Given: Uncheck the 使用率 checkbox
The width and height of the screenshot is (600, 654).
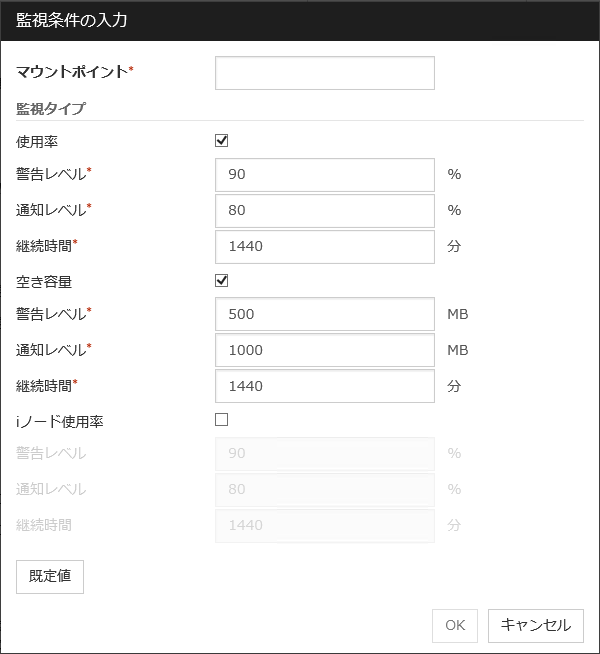Looking at the screenshot, I should [x=222, y=141].
